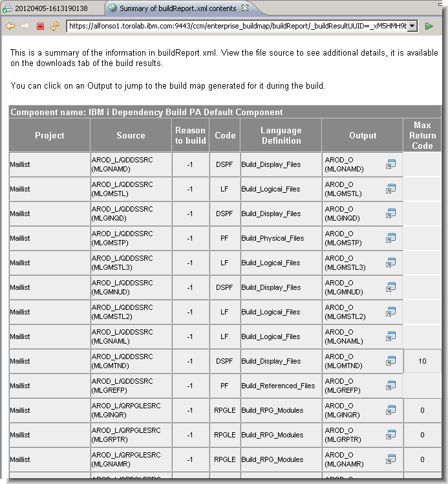Open build map icon for MLGMSTP output

390,238
